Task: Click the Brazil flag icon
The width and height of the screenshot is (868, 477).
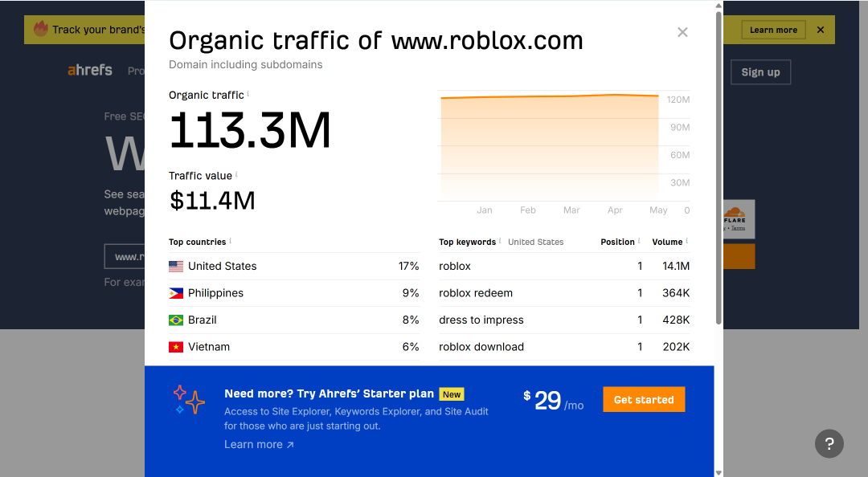Action: tap(176, 320)
